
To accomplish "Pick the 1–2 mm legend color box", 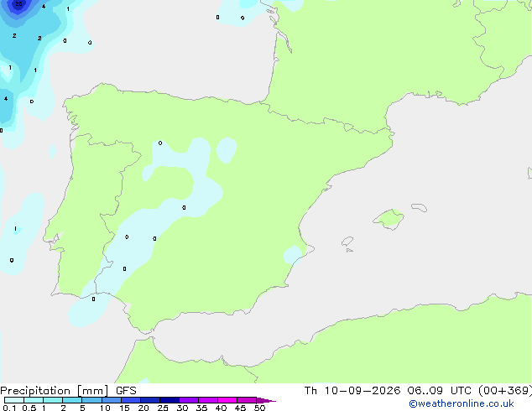I will [x=53, y=400].
